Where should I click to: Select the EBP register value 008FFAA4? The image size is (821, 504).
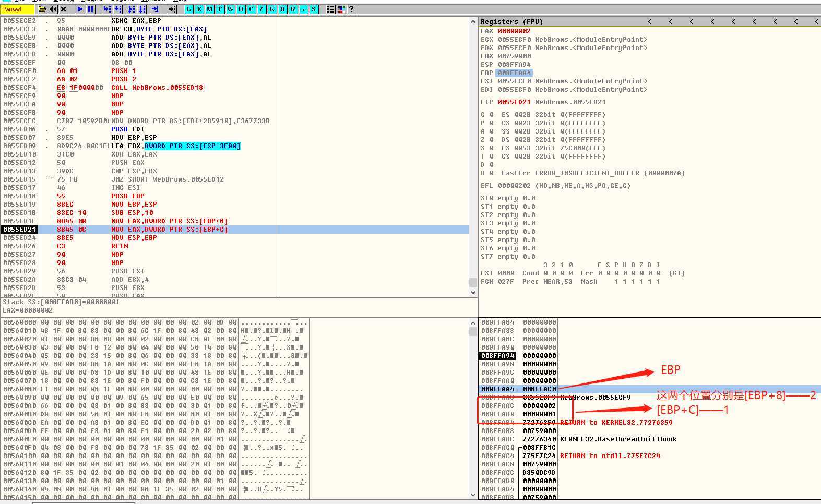click(514, 73)
